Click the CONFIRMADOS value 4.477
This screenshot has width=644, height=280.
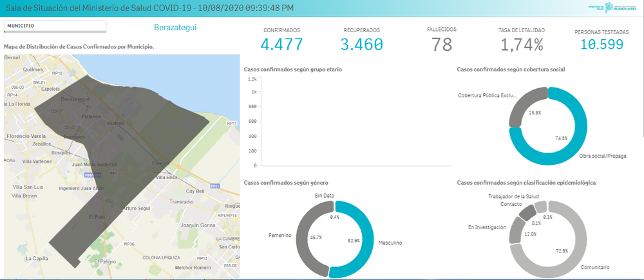[x=281, y=44]
